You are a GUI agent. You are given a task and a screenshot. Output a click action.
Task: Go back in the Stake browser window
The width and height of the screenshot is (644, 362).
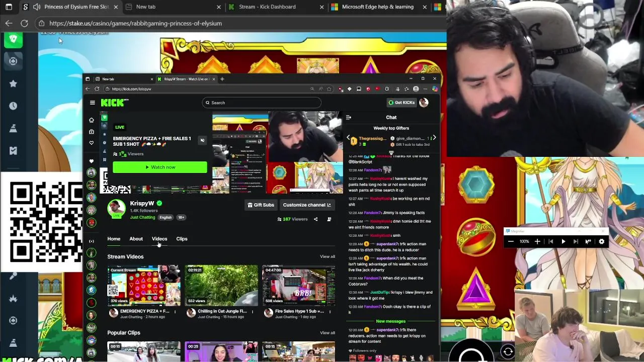point(9,23)
